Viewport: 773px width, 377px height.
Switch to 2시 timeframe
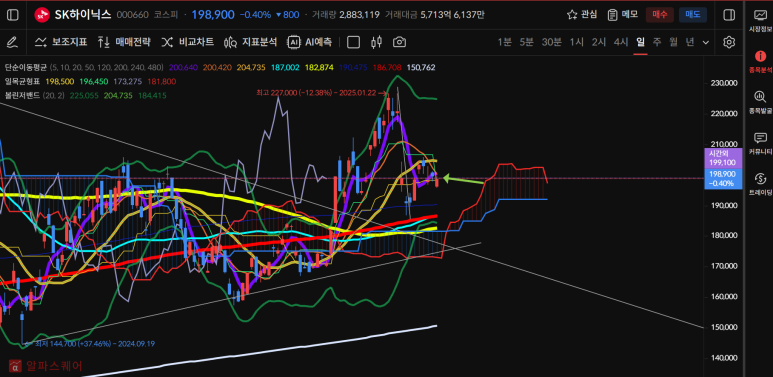(x=598, y=42)
